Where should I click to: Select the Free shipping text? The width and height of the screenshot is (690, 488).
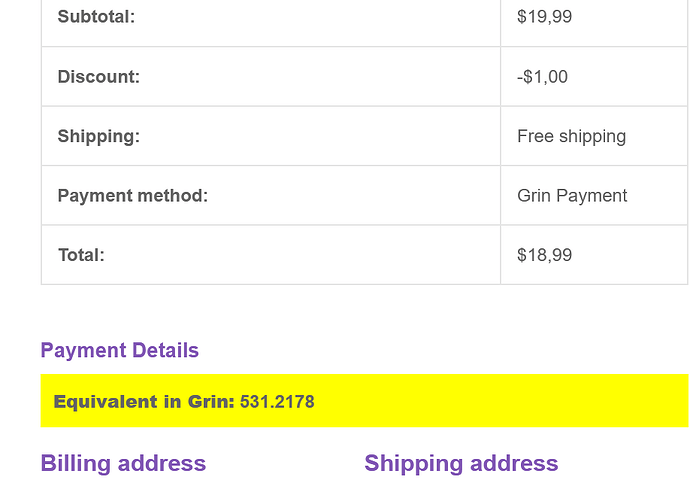point(571,136)
